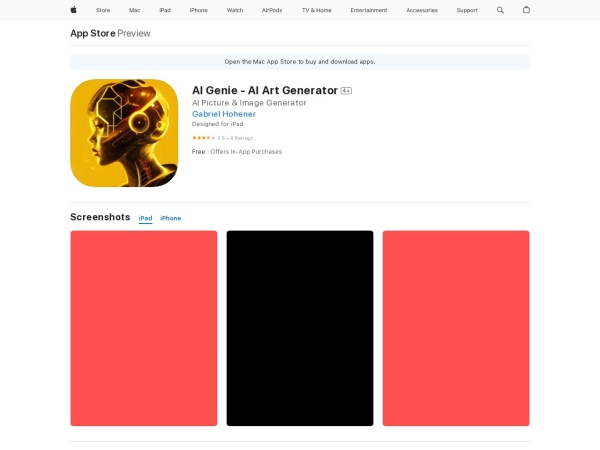Open the Gabriel Hohener developer link

(224, 114)
